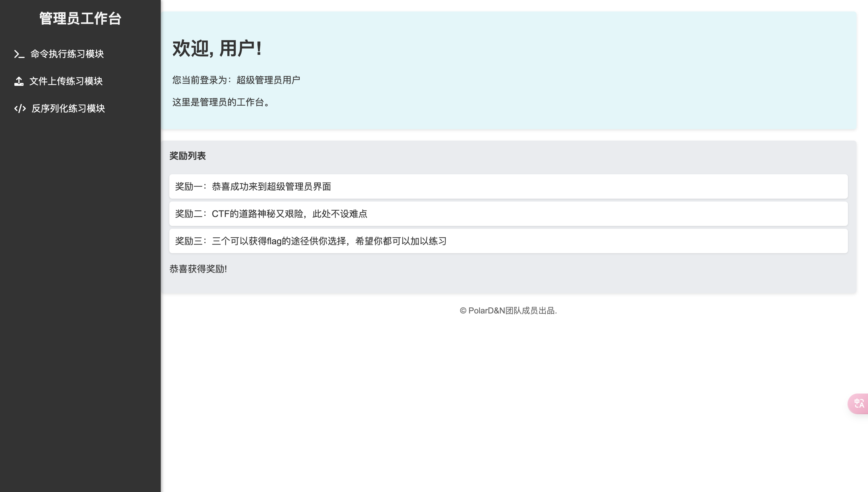Image resolution: width=868 pixels, height=492 pixels.
Task: Click the pink translate floating icon
Action: (x=859, y=403)
